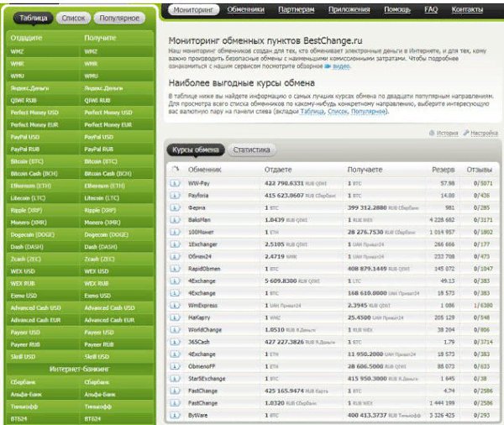The image size is (504, 425).
Task: Switch to the Список tab
Action: (73, 18)
